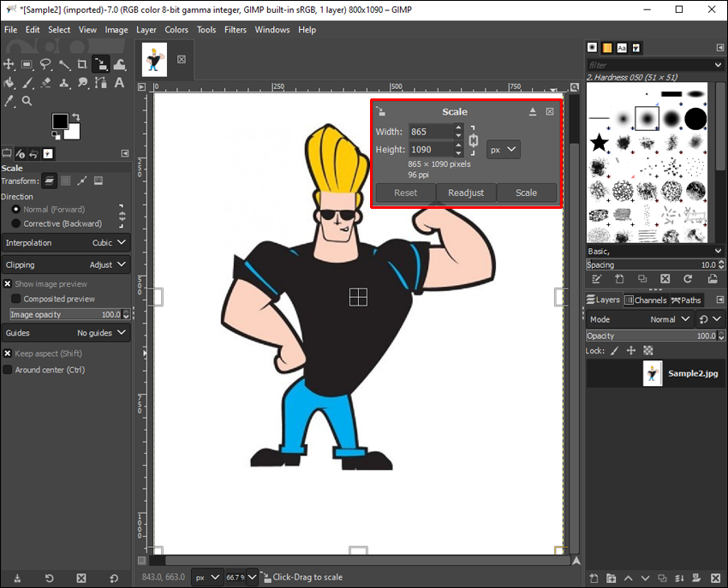This screenshot has height=588, width=728.
Task: Open the px unit dropdown in Scale dialog
Action: pos(503,149)
